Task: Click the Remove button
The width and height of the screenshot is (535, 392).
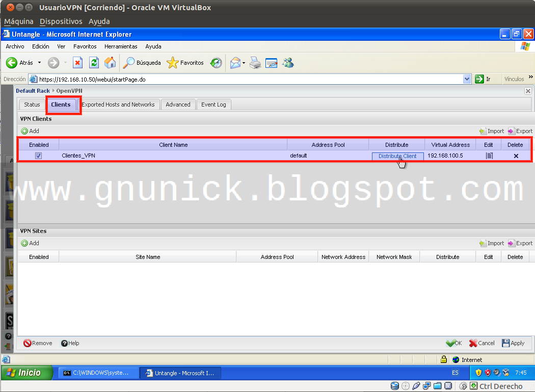Action: click(x=38, y=343)
